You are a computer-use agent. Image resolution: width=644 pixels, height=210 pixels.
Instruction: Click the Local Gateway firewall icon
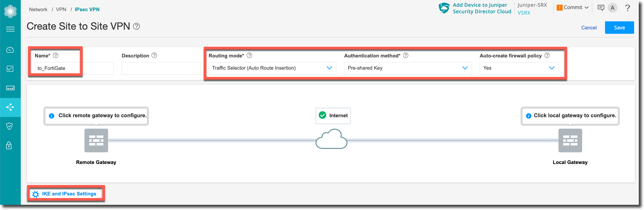click(x=570, y=140)
